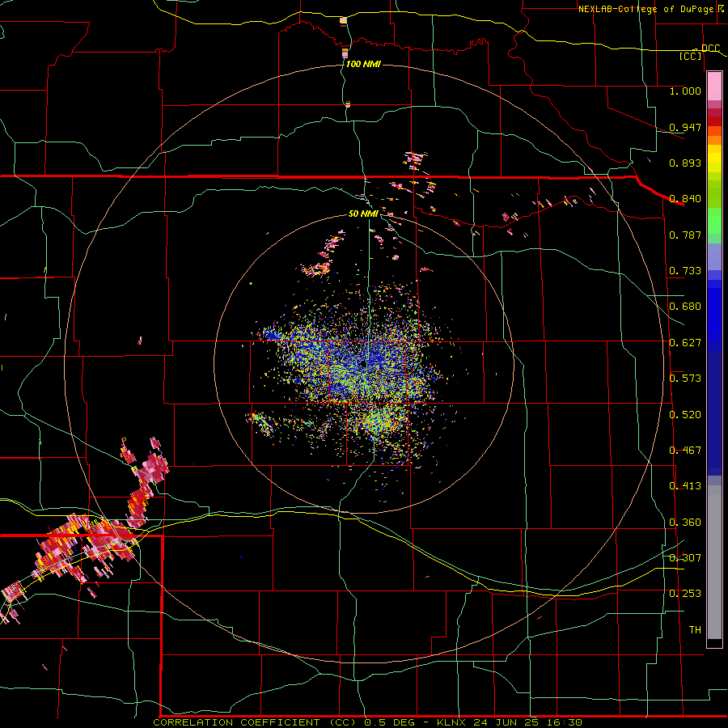
Task: Click the DCC label above the legend
Action: 710,49
